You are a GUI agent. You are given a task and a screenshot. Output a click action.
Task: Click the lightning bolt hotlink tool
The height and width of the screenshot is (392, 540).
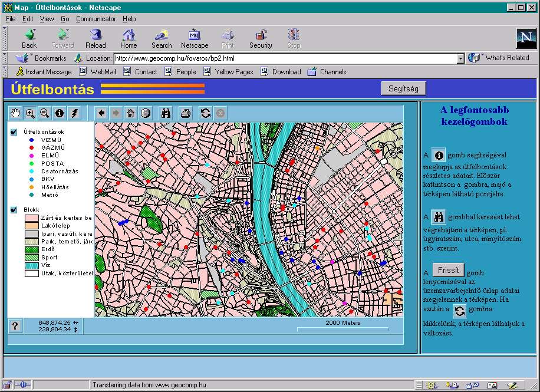click(74, 113)
